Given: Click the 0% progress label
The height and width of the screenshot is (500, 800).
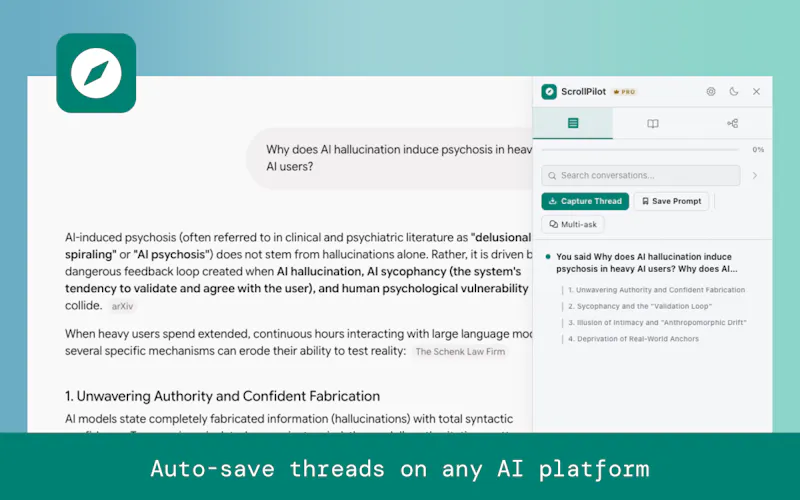Looking at the screenshot, I should [758, 150].
